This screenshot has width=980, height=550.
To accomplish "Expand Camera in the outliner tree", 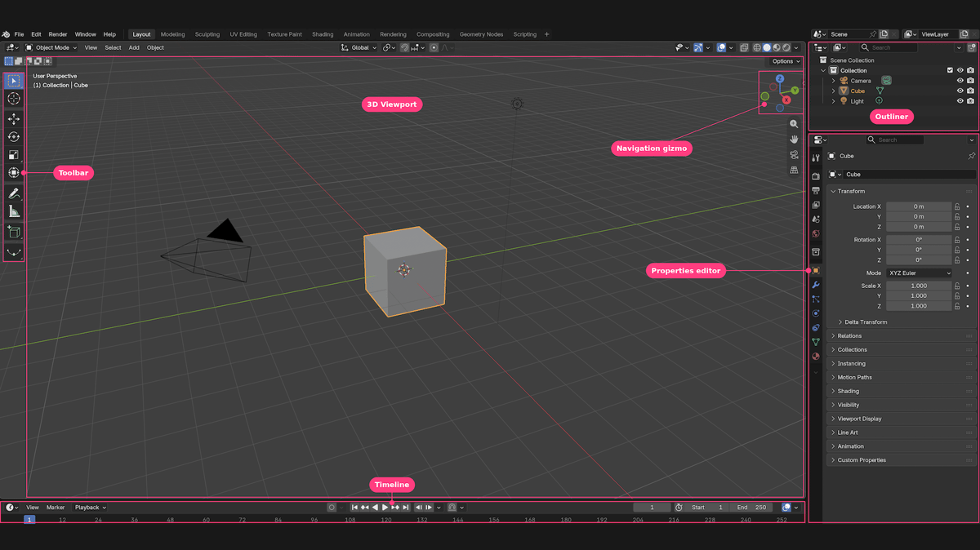I will [834, 81].
